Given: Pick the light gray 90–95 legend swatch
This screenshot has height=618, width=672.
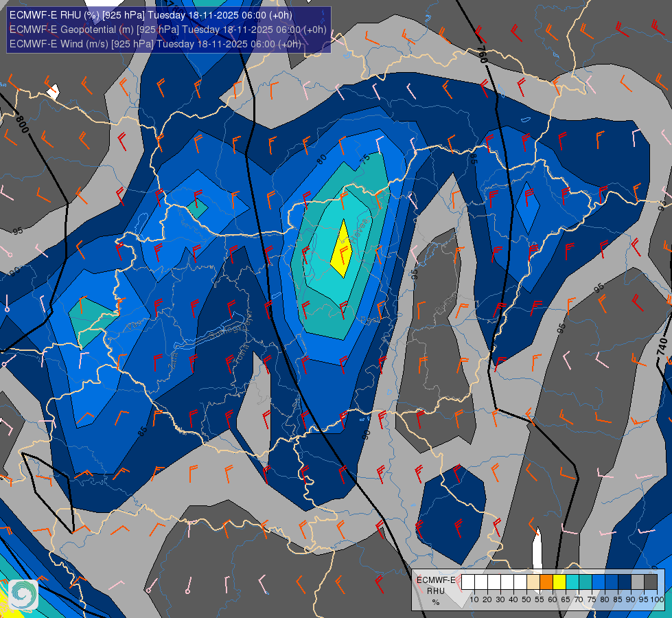Looking at the screenshot, I should pyautogui.click(x=638, y=582).
